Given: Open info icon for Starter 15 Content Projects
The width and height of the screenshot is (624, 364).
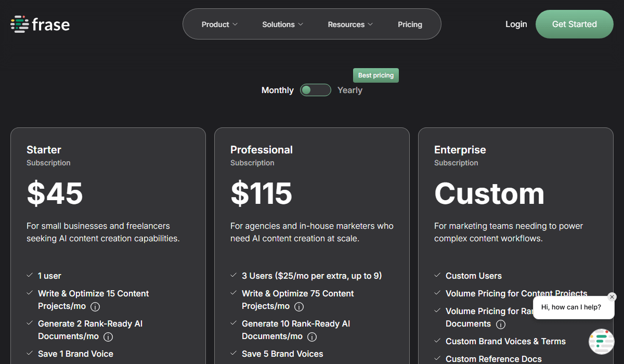Looking at the screenshot, I should [95, 306].
